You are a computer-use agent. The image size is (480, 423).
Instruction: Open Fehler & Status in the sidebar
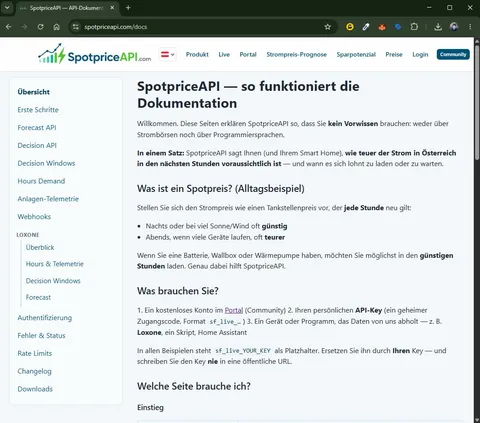pyautogui.click(x=41, y=336)
